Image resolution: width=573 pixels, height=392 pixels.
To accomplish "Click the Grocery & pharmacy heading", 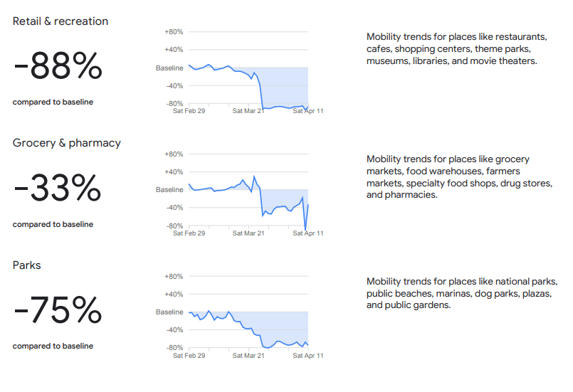I will coord(67,143).
